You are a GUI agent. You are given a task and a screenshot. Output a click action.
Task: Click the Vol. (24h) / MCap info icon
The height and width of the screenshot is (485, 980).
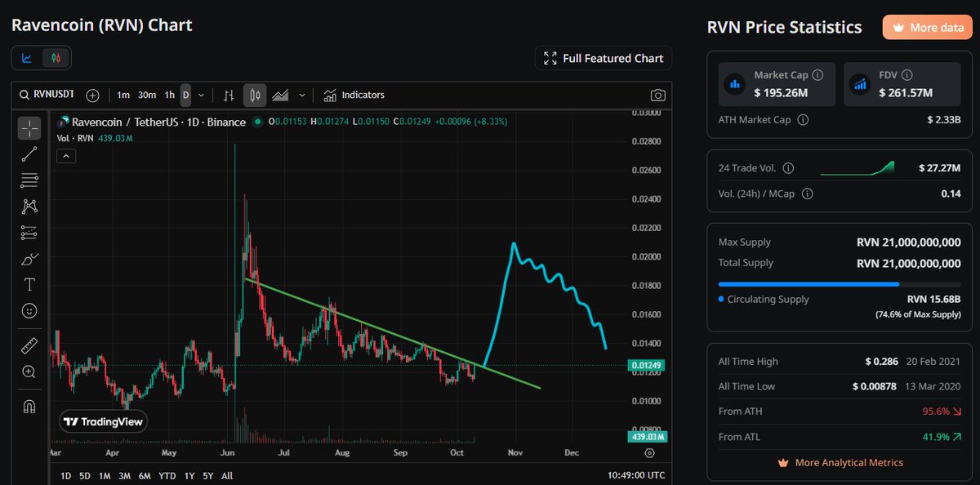[808, 194]
